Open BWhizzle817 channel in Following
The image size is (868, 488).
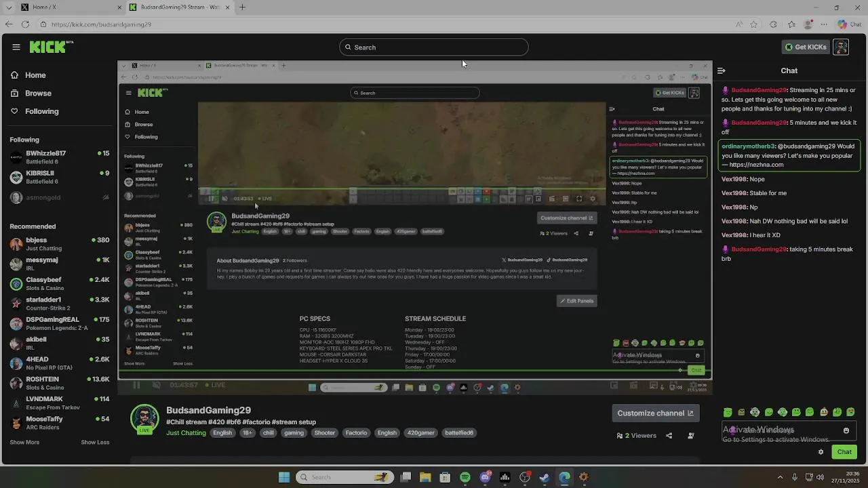pos(60,157)
